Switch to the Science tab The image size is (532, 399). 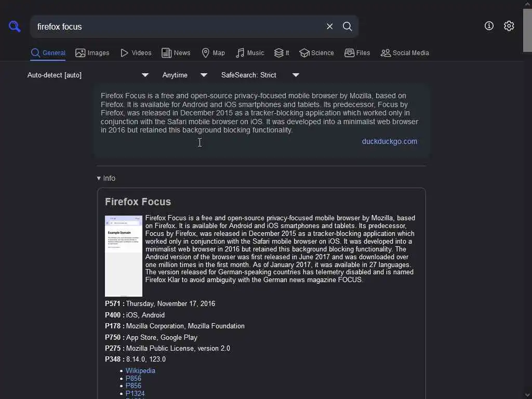pyautogui.click(x=316, y=53)
